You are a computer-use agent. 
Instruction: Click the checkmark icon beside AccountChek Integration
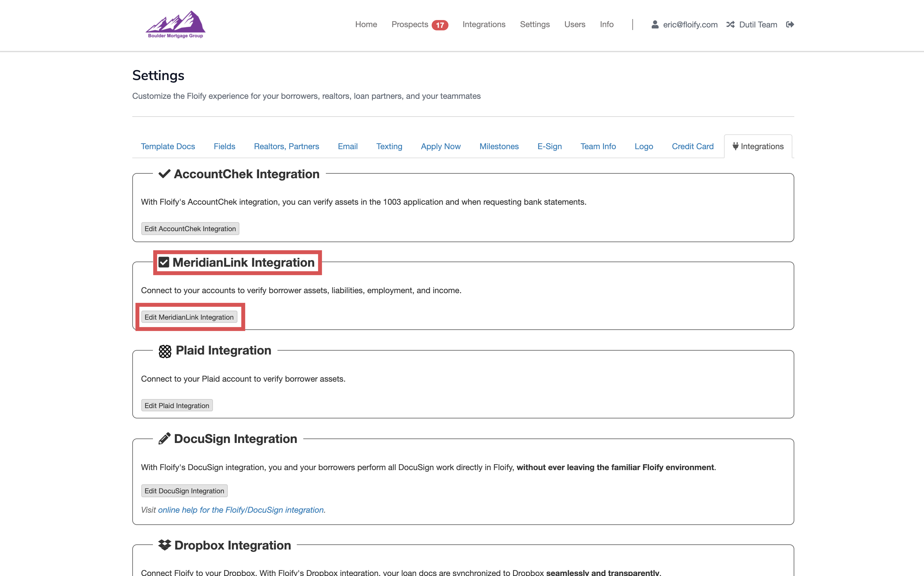[x=165, y=174]
